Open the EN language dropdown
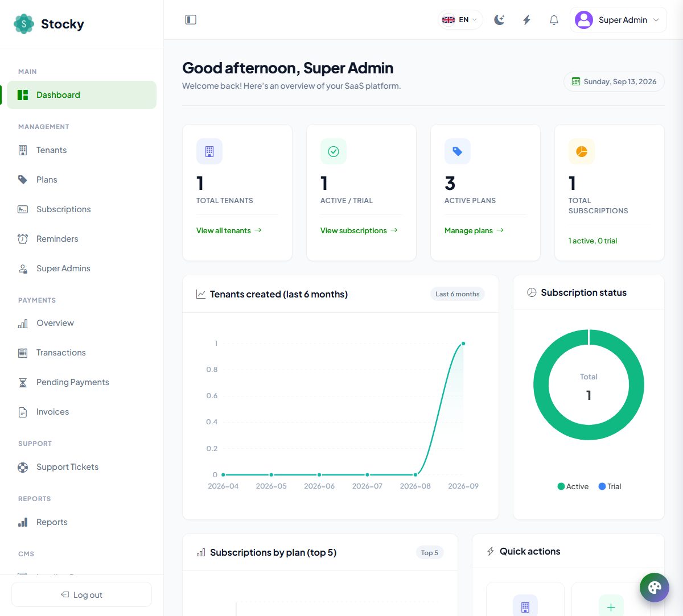The height and width of the screenshot is (616, 683). point(460,20)
